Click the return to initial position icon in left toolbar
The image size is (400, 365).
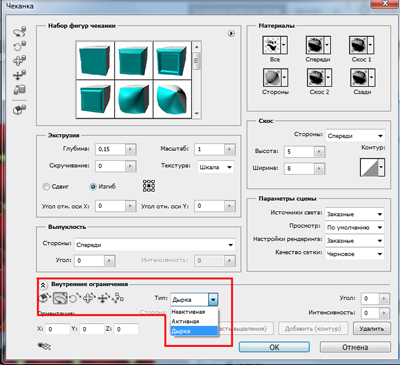pyautogui.click(x=20, y=110)
